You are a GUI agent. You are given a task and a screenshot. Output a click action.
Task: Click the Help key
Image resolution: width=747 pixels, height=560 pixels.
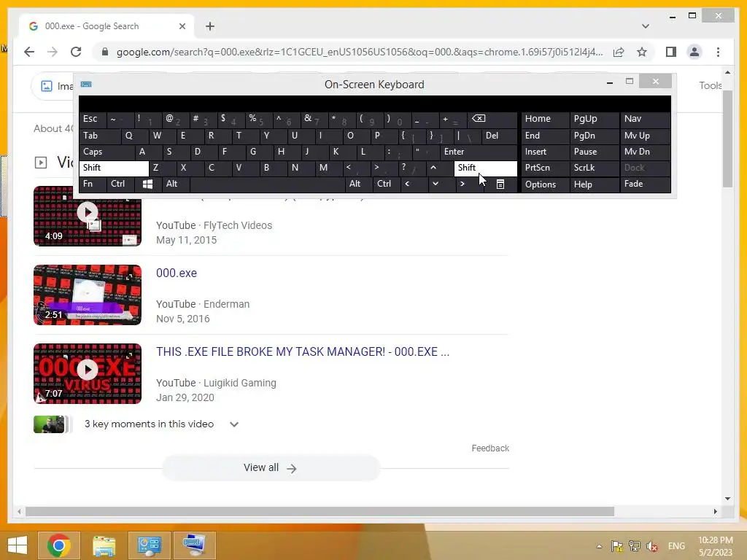tap(594, 184)
